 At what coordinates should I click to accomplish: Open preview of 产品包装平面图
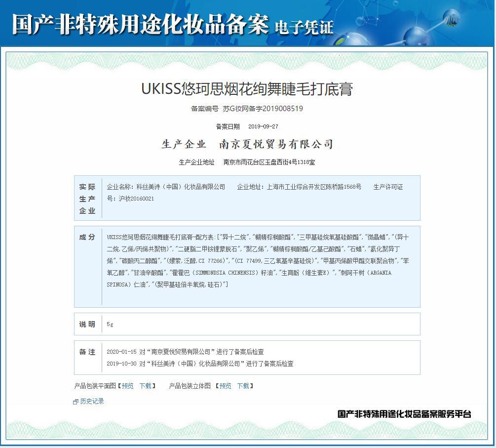(x=128, y=386)
